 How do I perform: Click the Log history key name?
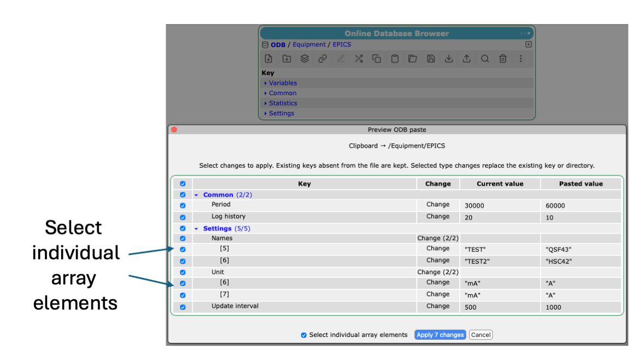click(229, 217)
